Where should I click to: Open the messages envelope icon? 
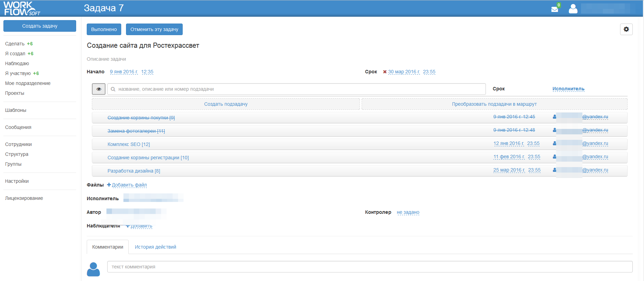(x=555, y=9)
